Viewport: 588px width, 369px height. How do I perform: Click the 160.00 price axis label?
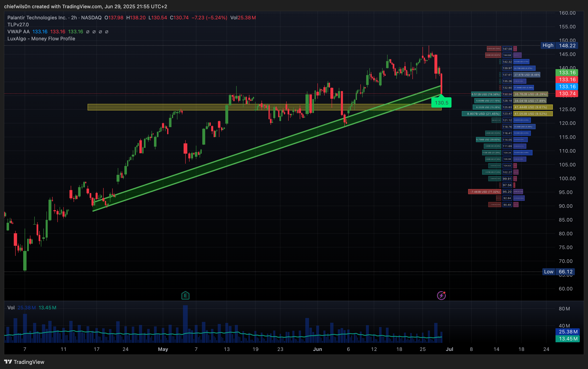coord(567,13)
